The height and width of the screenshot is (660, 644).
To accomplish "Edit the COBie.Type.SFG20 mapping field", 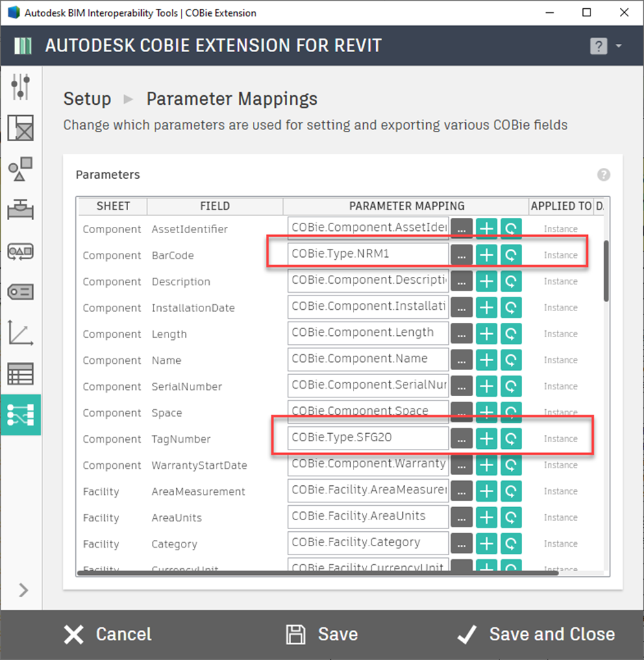I will point(368,438).
